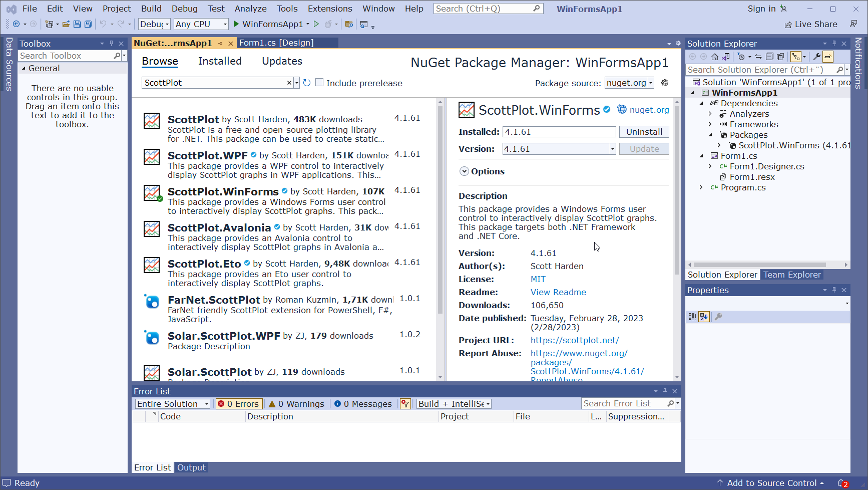Viewport: 868px width, 490px height.
Task: Open the Debug configuration dropdown
Action: click(x=154, y=24)
